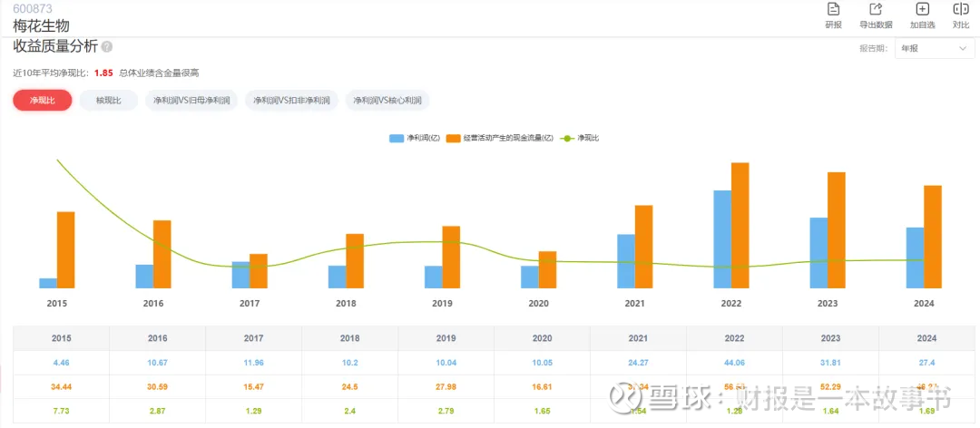Click the help question mark beside 收益质量分析

[107, 46]
